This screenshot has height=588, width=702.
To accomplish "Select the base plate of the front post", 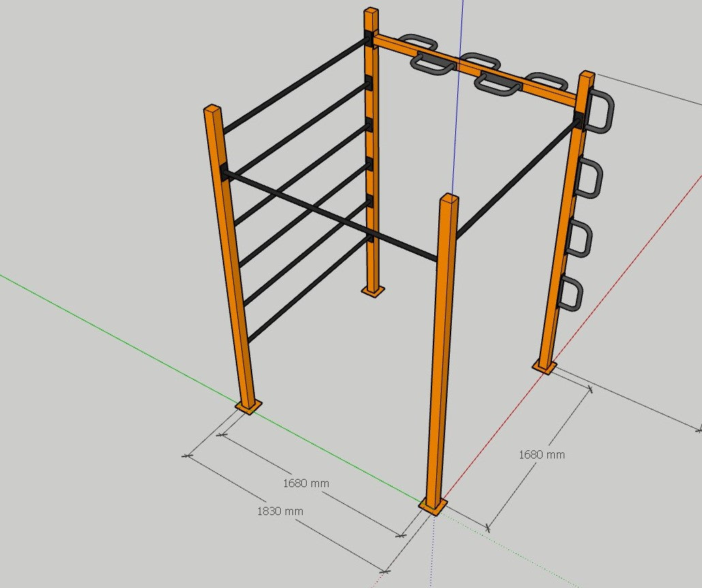I will pyautogui.click(x=433, y=506).
